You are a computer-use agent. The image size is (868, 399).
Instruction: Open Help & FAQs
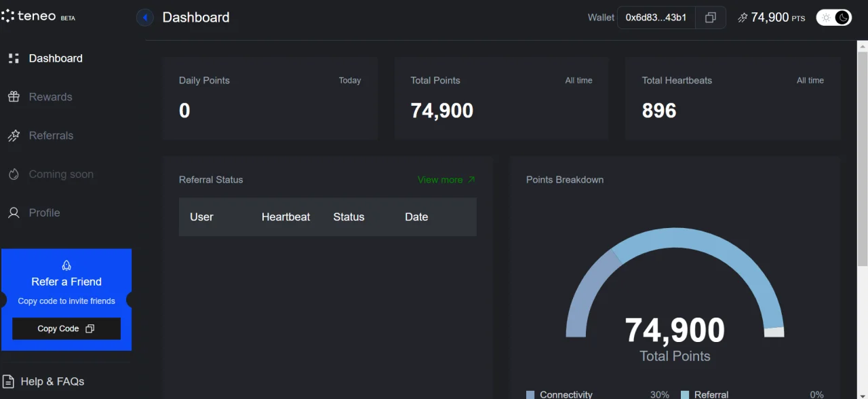pos(52,381)
